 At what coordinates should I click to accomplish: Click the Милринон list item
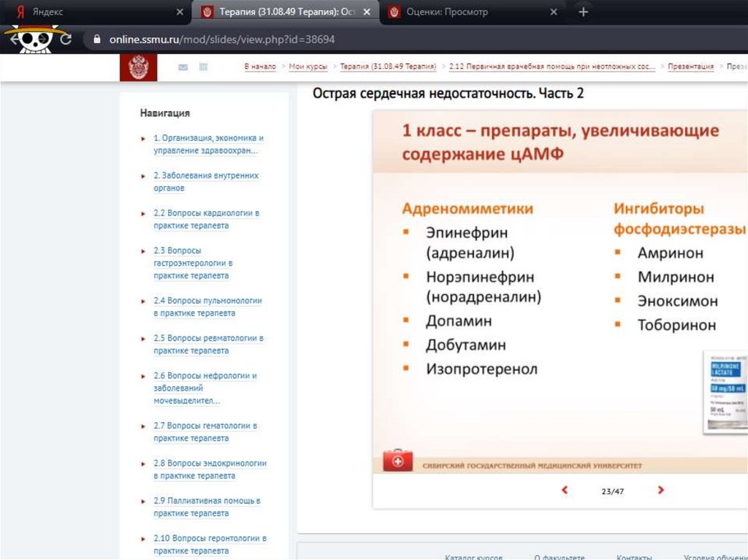[x=676, y=277]
